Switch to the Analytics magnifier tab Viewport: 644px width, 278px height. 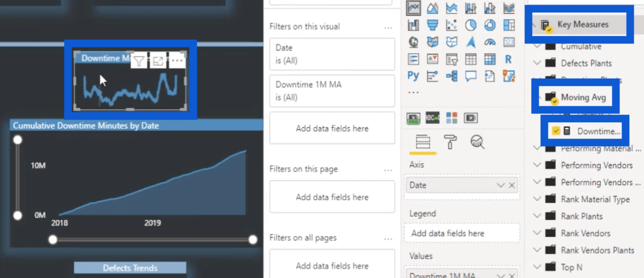pyautogui.click(x=477, y=143)
